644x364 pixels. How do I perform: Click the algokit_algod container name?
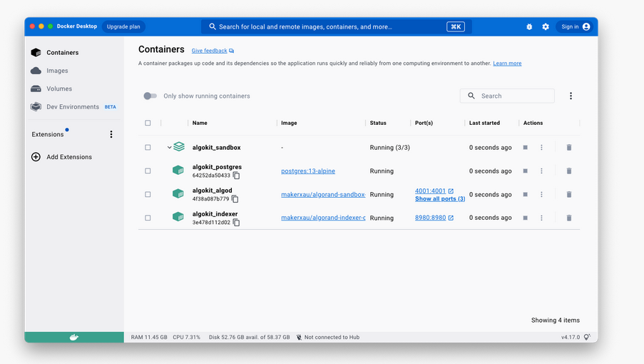click(x=212, y=191)
